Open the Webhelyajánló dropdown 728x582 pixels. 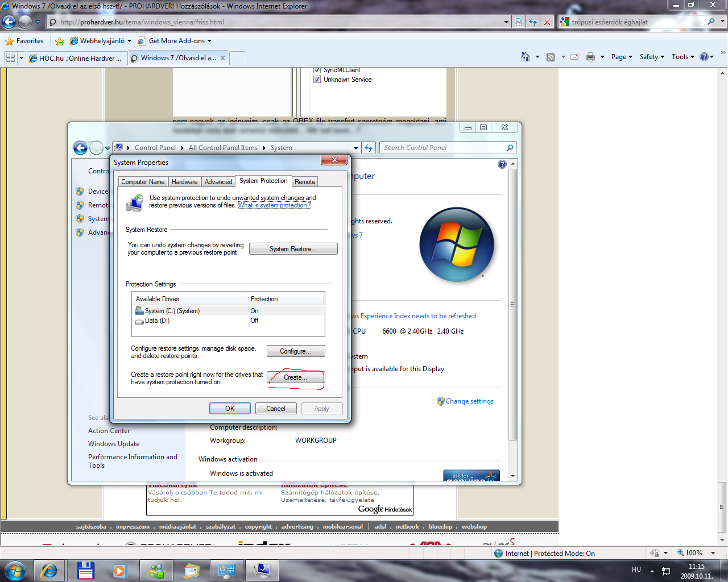point(129,41)
